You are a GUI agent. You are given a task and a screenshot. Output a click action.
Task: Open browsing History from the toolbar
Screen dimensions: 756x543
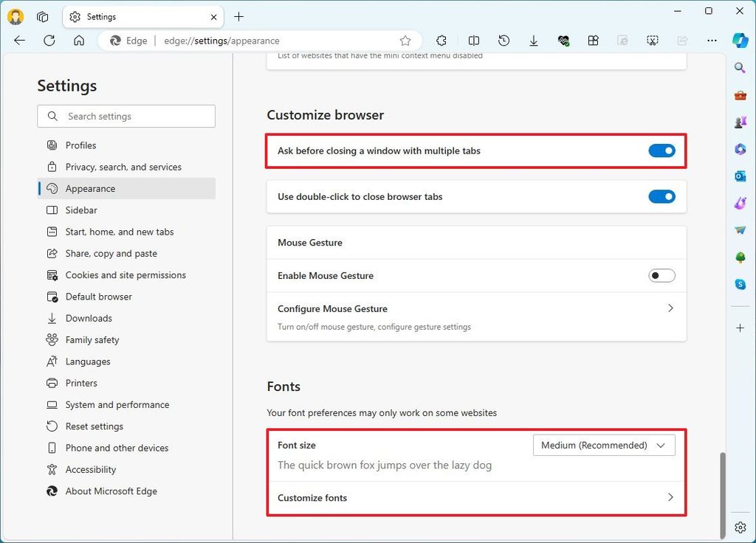pos(504,41)
